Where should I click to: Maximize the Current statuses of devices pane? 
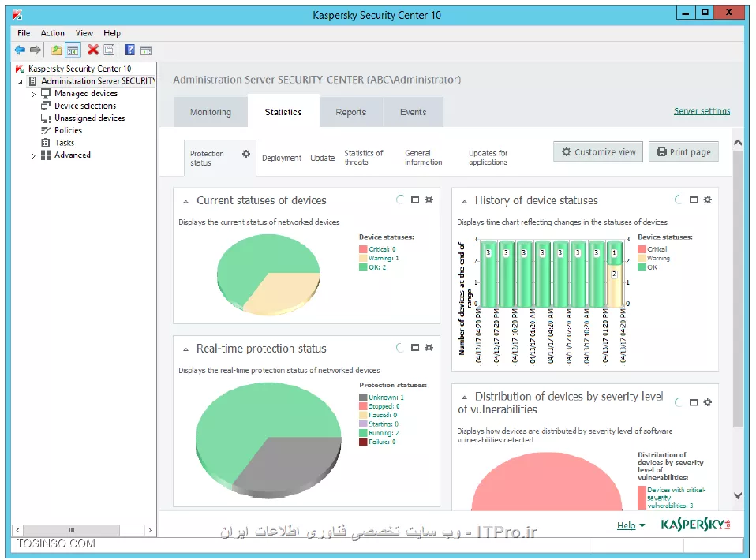(415, 200)
